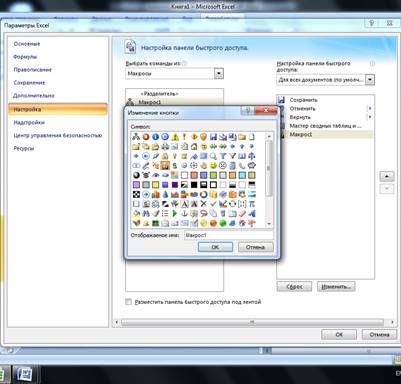Choose the green right double-arrow symbol
This screenshot has width=401, height=384.
coord(223,146)
